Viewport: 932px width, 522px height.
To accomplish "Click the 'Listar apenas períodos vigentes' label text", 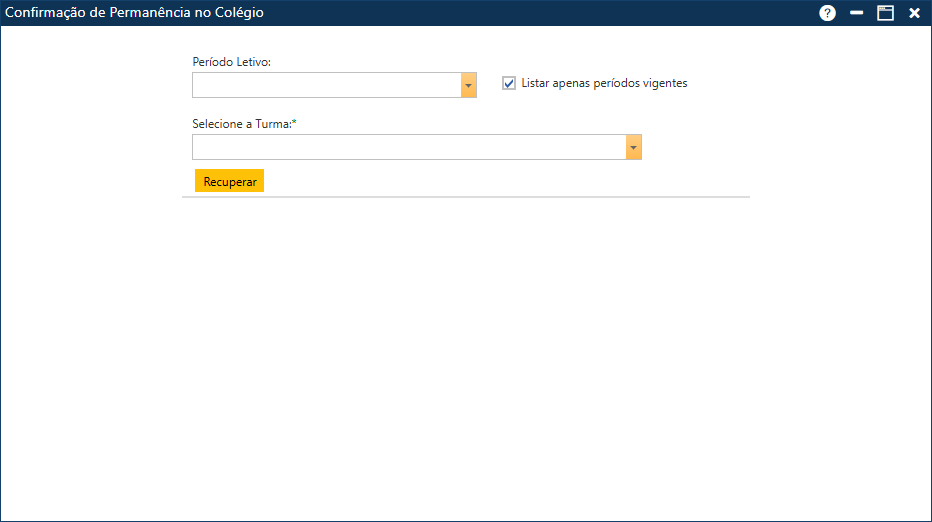I will coord(604,84).
